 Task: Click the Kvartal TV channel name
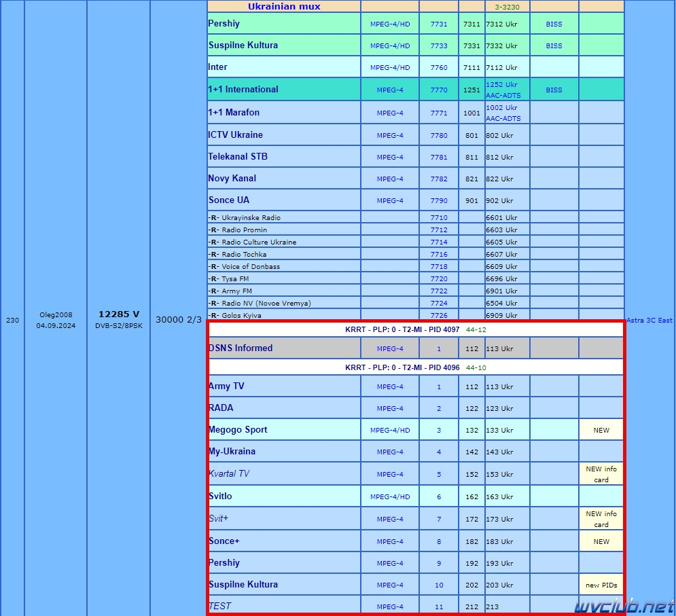coord(229,474)
